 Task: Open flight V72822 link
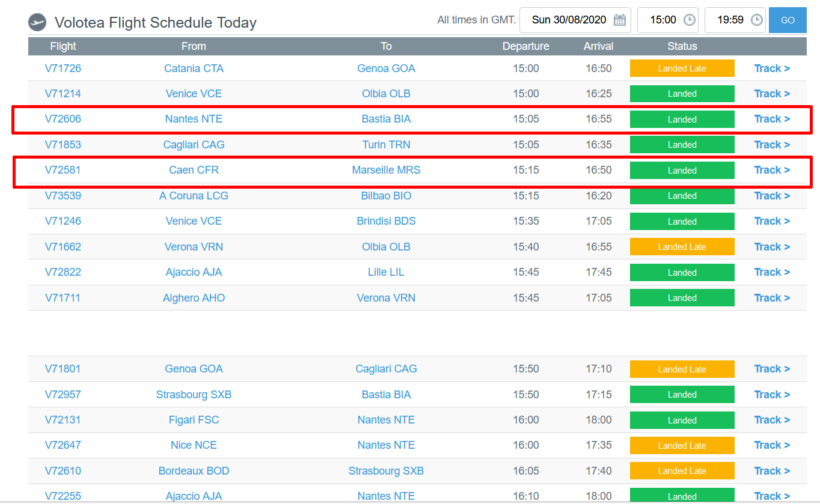tap(63, 272)
